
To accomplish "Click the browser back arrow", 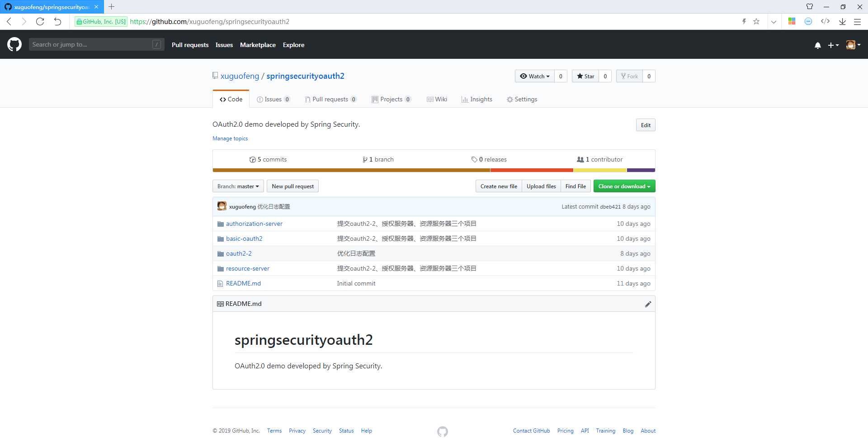I will [x=9, y=21].
